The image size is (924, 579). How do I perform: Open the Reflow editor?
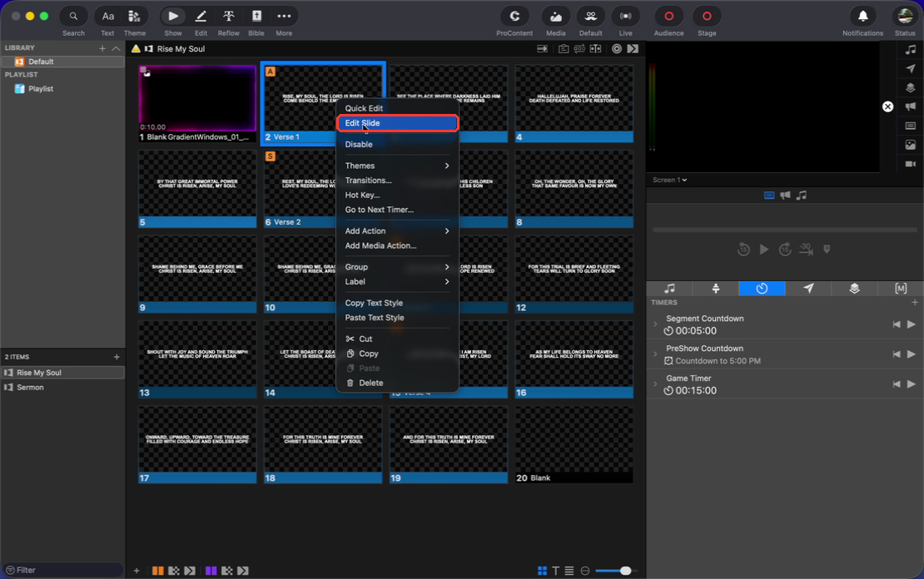pos(229,17)
